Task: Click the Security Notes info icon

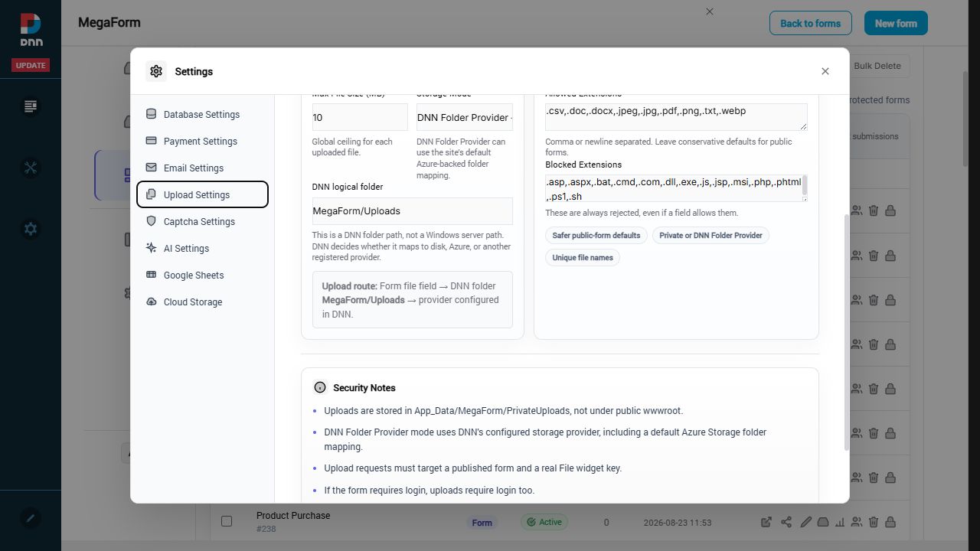Action: pos(320,388)
